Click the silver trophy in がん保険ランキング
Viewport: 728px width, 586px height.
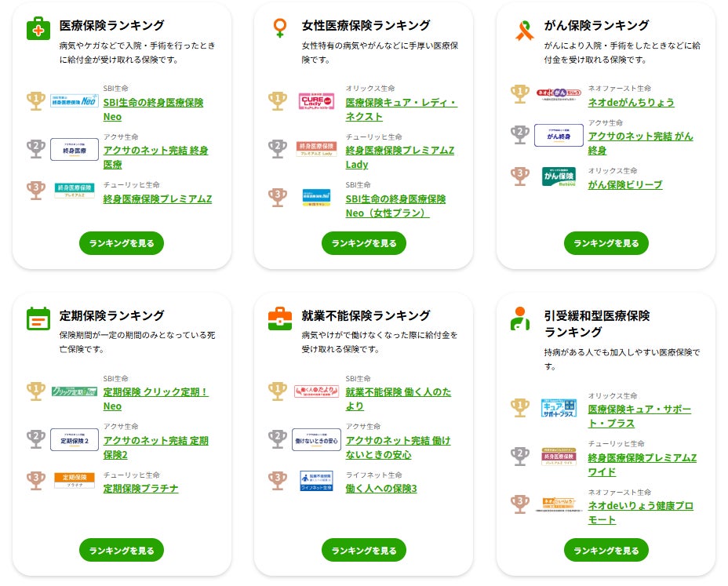[x=520, y=135]
